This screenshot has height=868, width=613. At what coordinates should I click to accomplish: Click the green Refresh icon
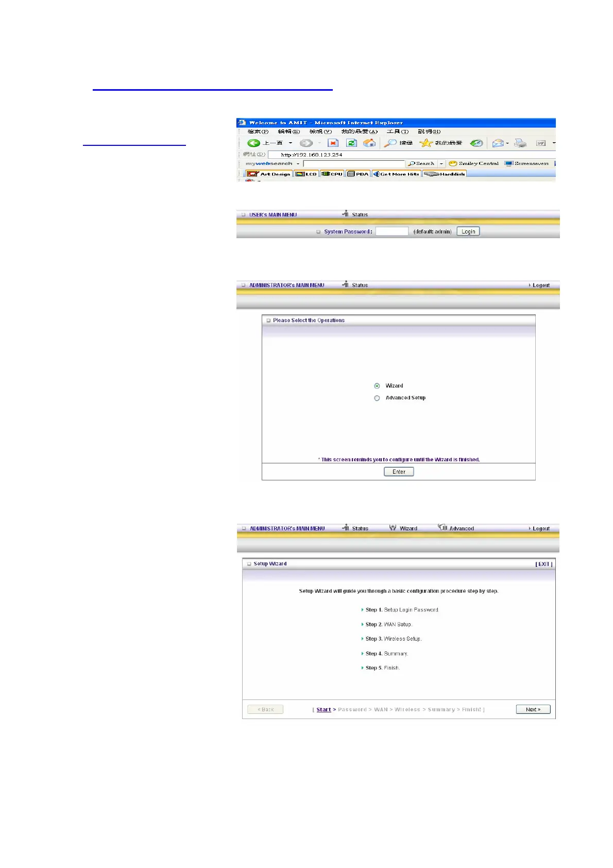coord(351,143)
